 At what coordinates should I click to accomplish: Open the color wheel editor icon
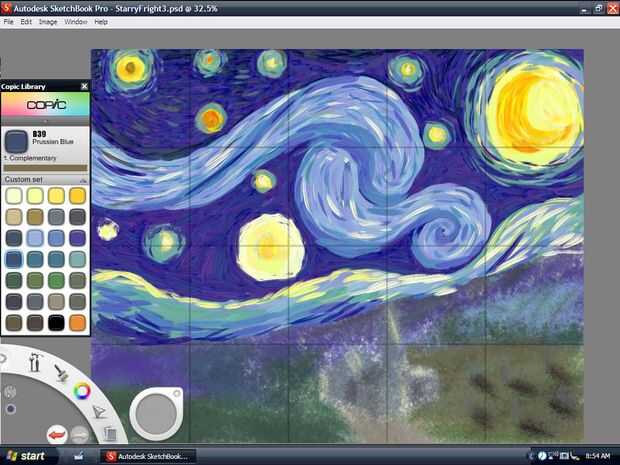[x=82, y=391]
